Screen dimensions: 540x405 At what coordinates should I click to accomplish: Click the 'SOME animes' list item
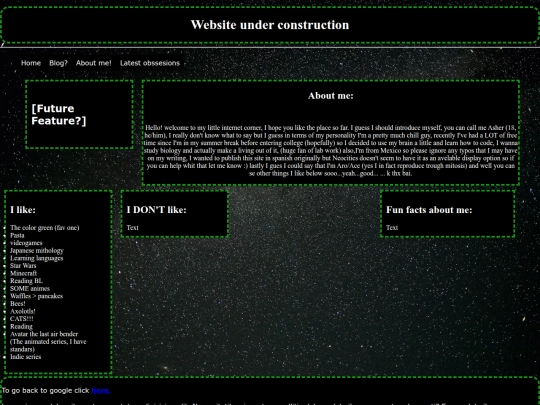pyautogui.click(x=30, y=288)
